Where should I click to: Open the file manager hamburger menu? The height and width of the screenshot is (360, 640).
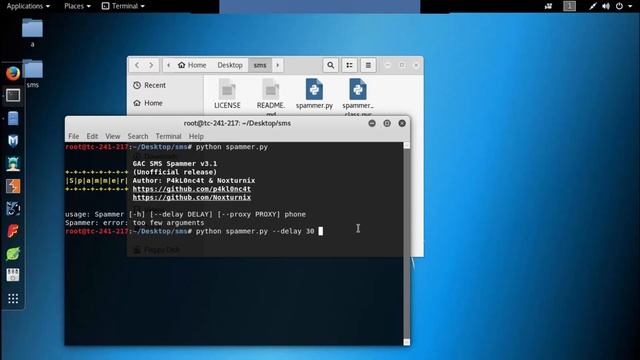(368, 65)
